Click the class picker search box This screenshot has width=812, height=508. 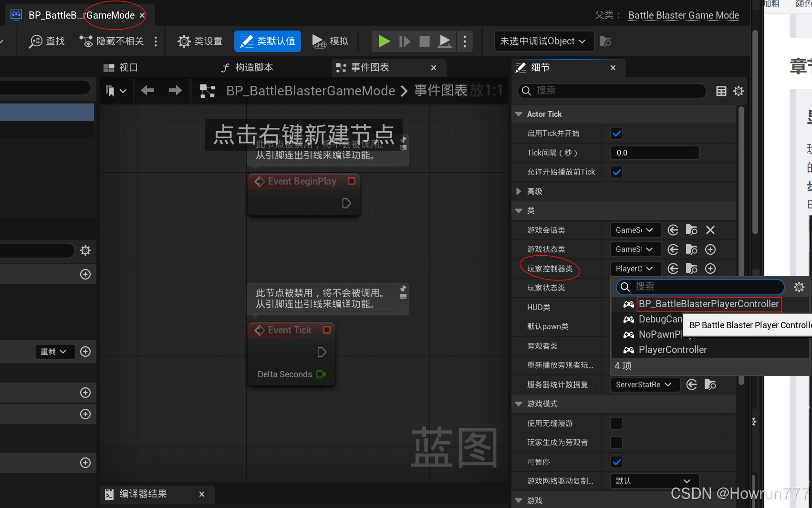pyautogui.click(x=700, y=287)
